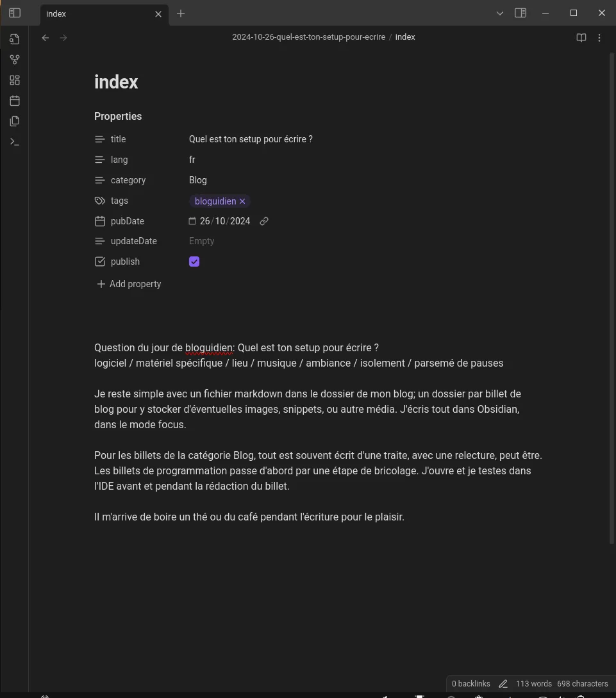The image size is (616, 698).
Task: Open the canvas icon in ribbon
Action: click(15, 80)
